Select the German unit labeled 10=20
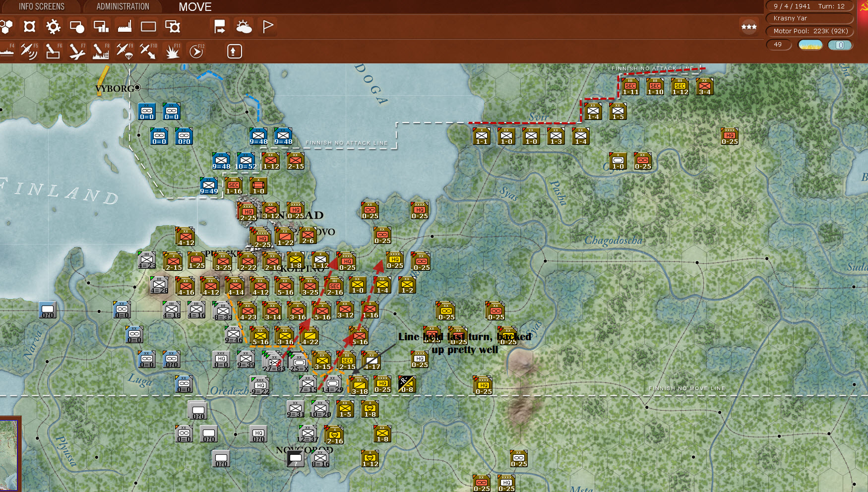The image size is (868, 492). pyautogui.click(x=320, y=409)
